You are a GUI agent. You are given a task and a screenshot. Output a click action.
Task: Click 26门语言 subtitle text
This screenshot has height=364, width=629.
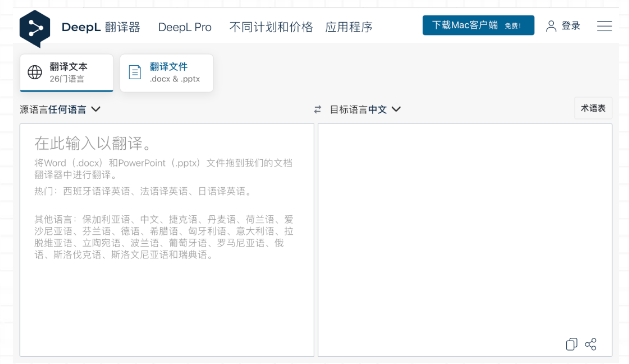[x=67, y=79]
